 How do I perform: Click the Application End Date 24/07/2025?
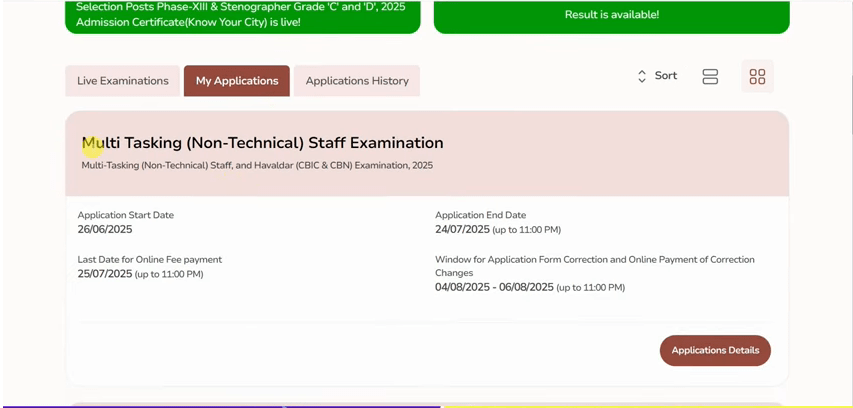click(x=462, y=229)
